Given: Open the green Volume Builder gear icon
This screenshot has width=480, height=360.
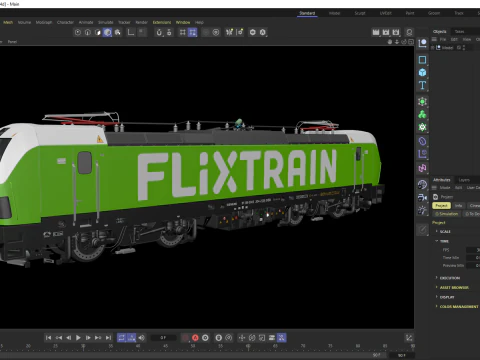Looking at the screenshot, I should (422, 127).
